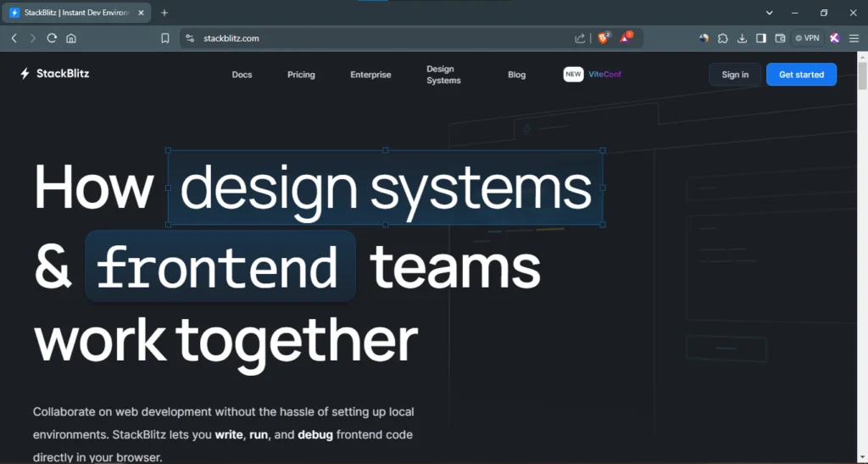Click the round blue-orange extension icon
Image resolution: width=868 pixels, height=464 pixels.
[704, 38]
